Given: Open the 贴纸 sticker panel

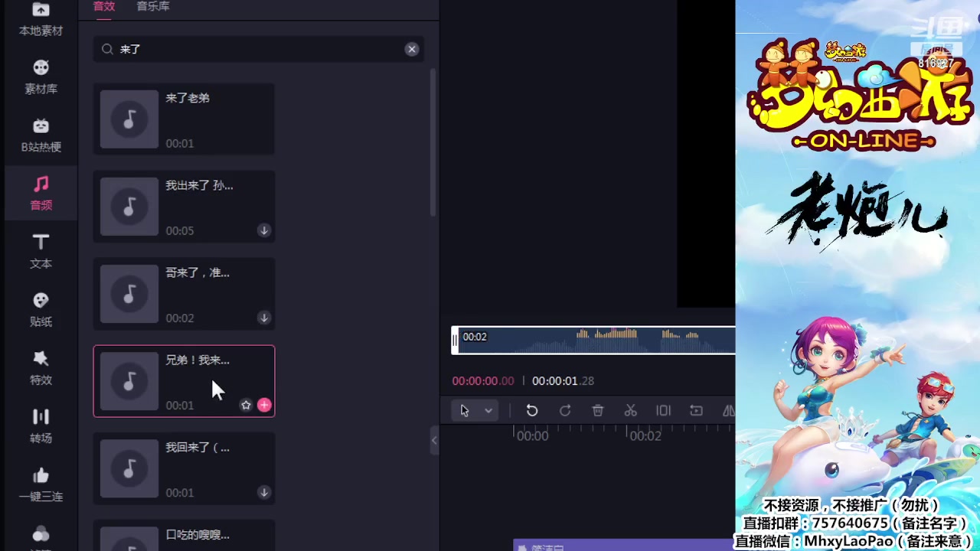Looking at the screenshot, I should (x=41, y=310).
